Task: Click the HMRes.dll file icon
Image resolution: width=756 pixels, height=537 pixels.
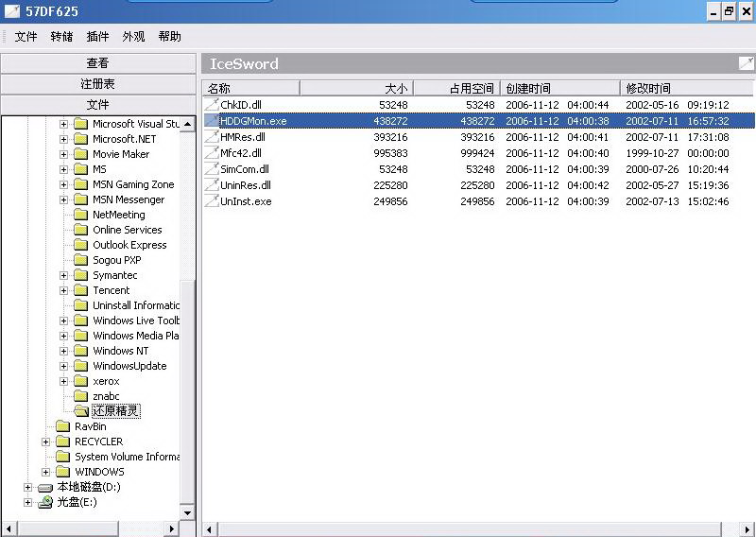Action: 211,137
